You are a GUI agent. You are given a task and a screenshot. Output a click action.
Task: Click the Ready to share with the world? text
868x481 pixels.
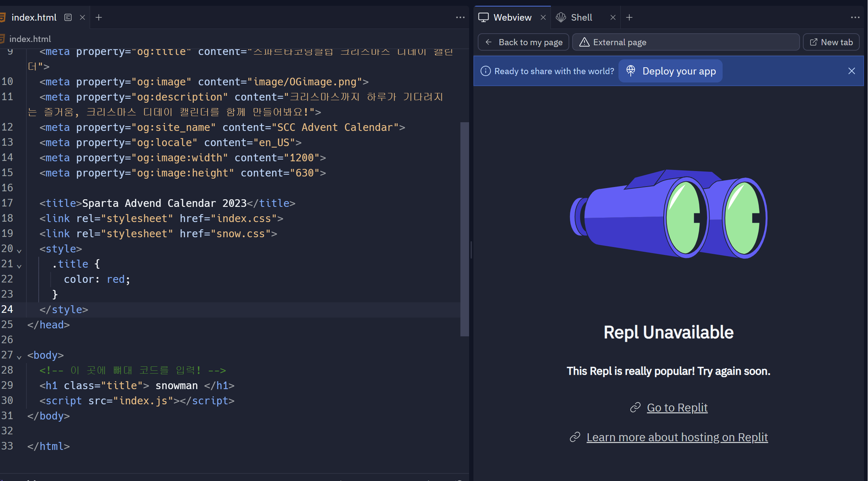pyautogui.click(x=554, y=71)
